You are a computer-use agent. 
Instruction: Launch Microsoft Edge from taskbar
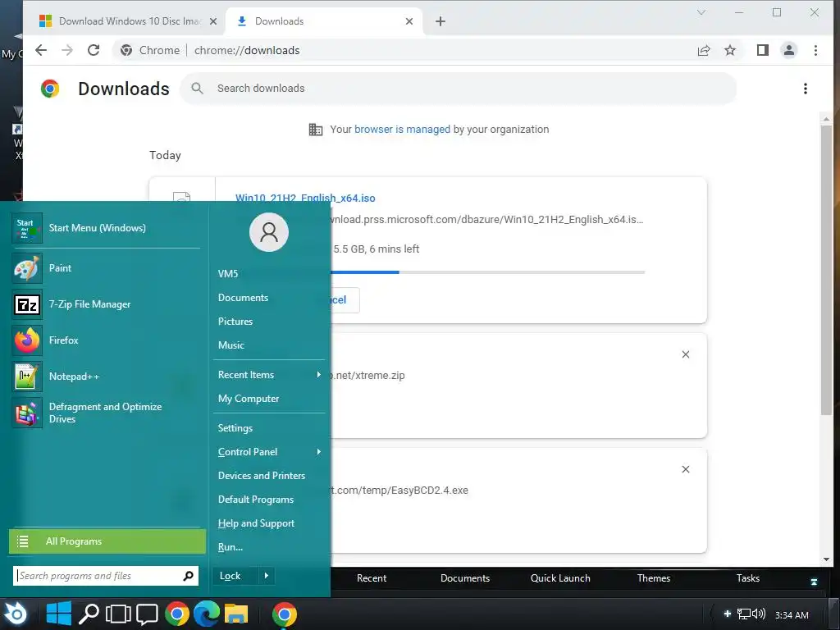[206, 614]
